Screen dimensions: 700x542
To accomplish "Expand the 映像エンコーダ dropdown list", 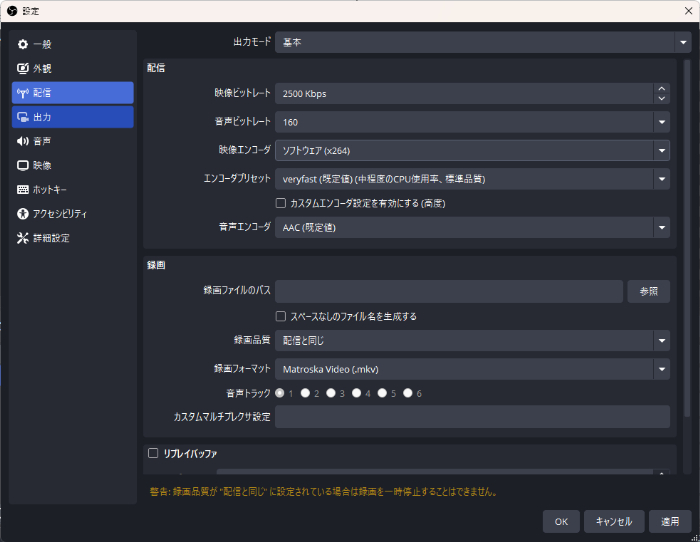I will click(x=661, y=150).
